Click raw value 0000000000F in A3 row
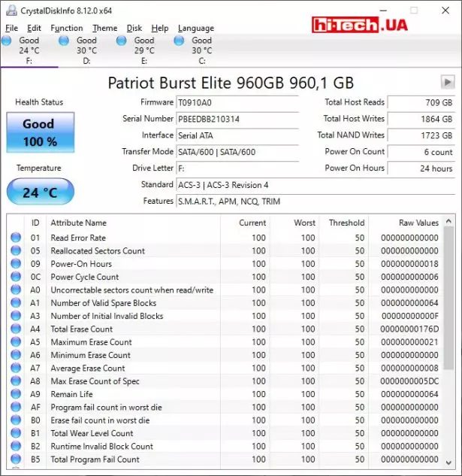462x476 pixels. (410, 316)
